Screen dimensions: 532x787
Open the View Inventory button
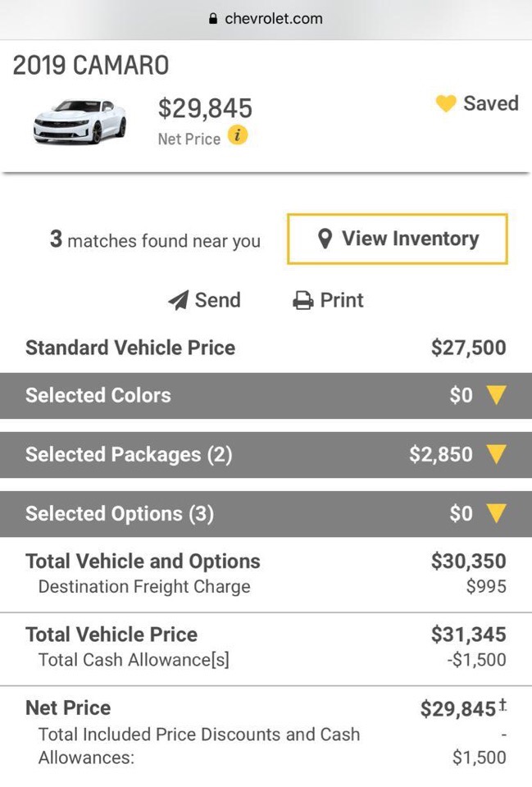[x=398, y=239]
